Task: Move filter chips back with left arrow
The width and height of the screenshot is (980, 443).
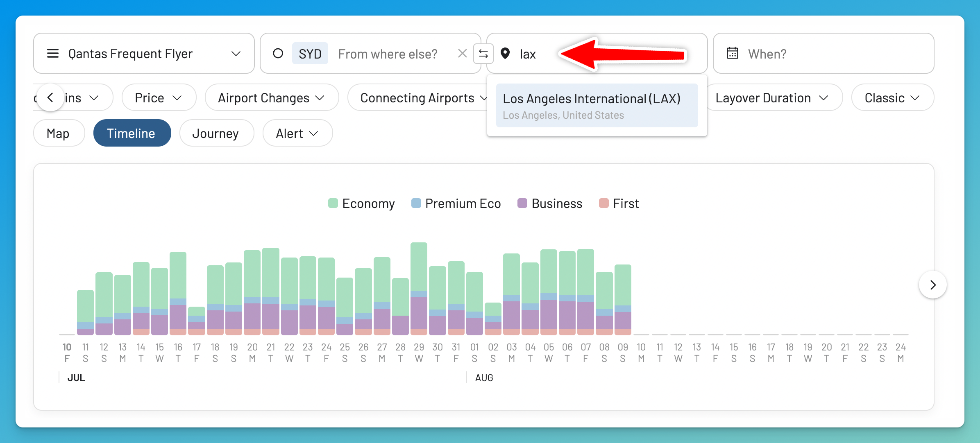Action: click(x=50, y=97)
